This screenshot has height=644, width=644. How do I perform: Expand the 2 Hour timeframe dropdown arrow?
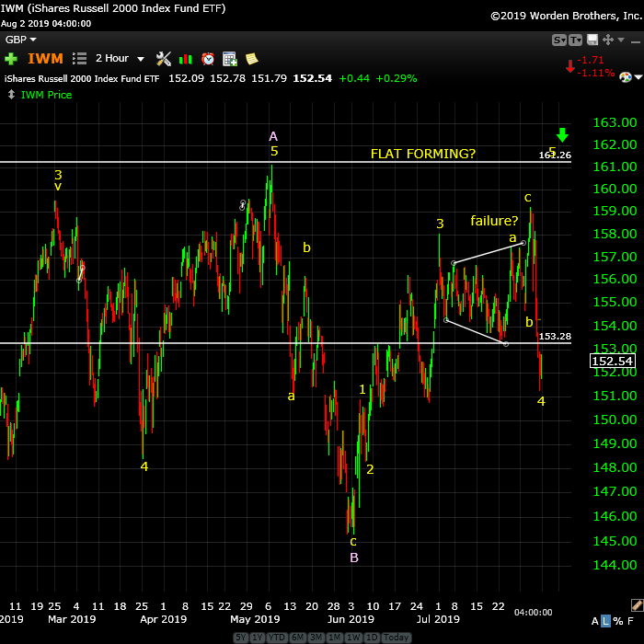(141, 59)
